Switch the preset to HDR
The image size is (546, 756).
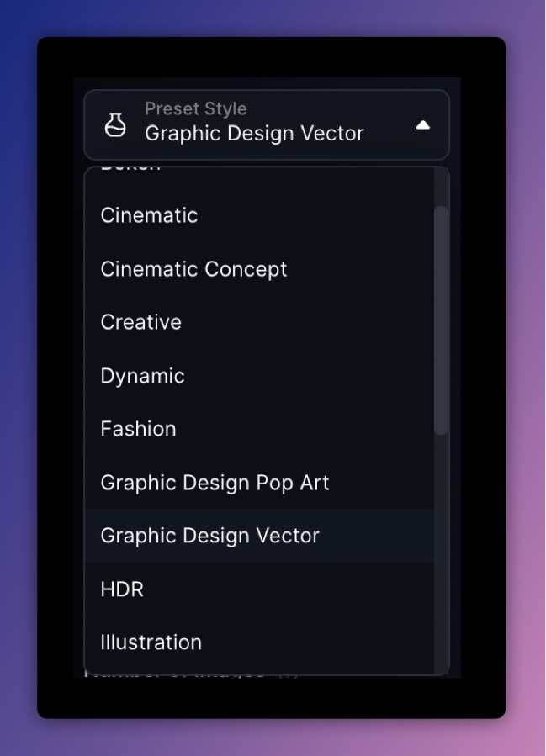(122, 589)
